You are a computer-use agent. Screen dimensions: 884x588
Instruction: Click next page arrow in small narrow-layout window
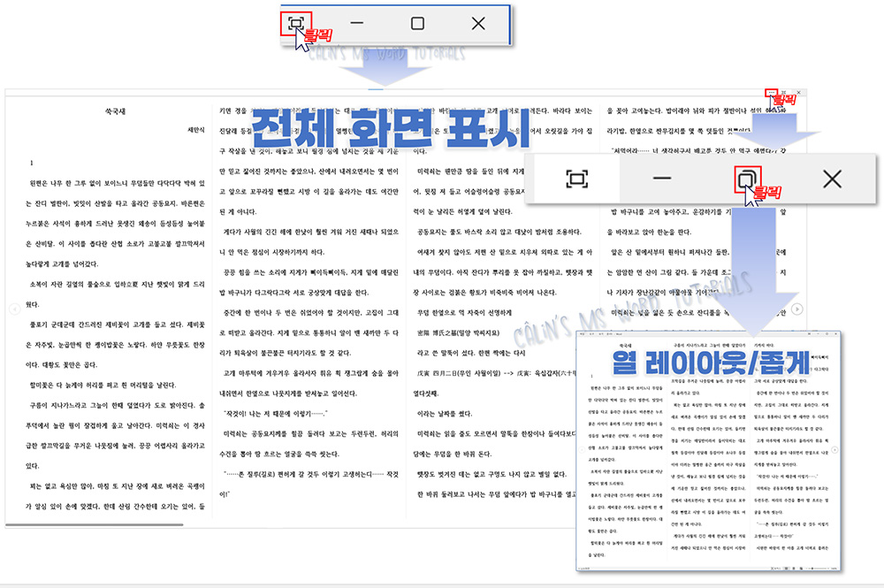point(835,450)
